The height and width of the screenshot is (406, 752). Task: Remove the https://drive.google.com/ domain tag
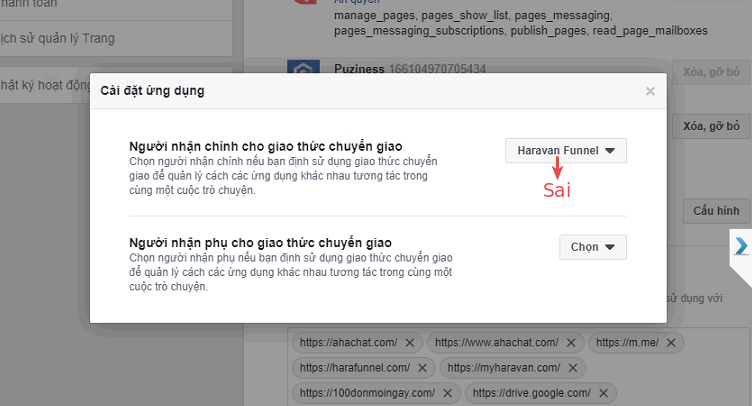(x=603, y=393)
